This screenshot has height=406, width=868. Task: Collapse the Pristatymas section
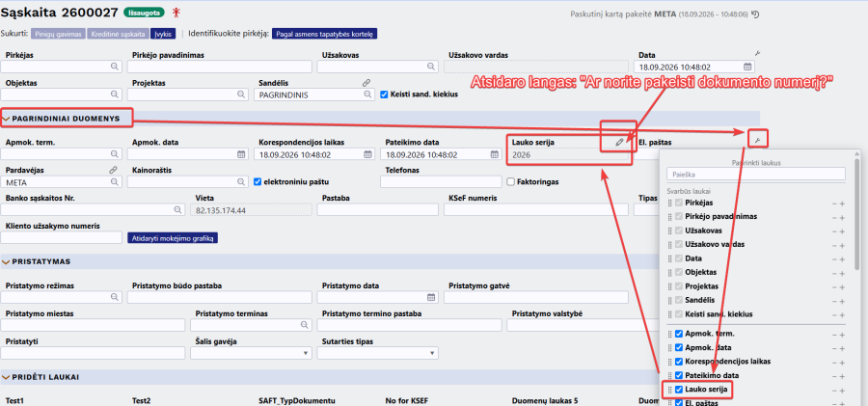click(x=7, y=261)
